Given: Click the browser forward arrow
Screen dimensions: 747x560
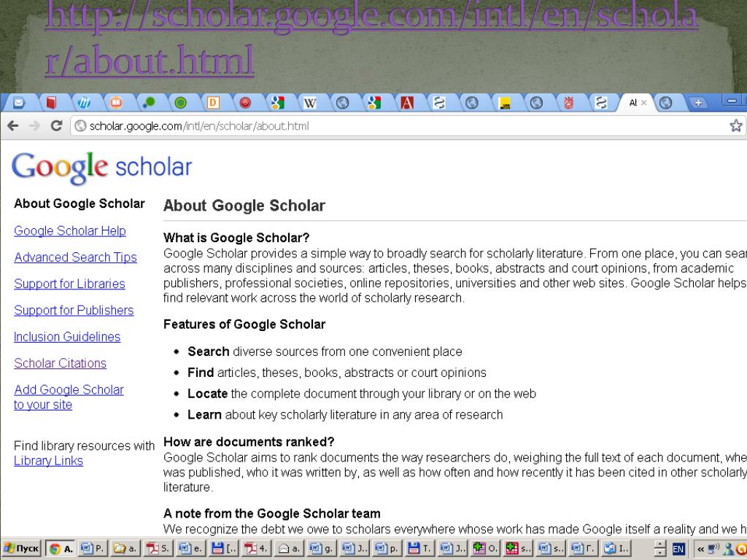Looking at the screenshot, I should 35,125.
